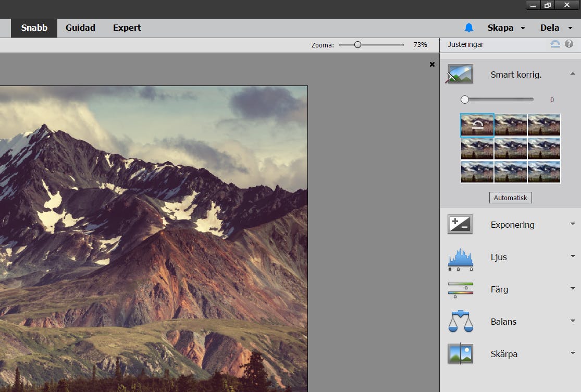
Task: Click the Balans scales icon
Action: (461, 321)
